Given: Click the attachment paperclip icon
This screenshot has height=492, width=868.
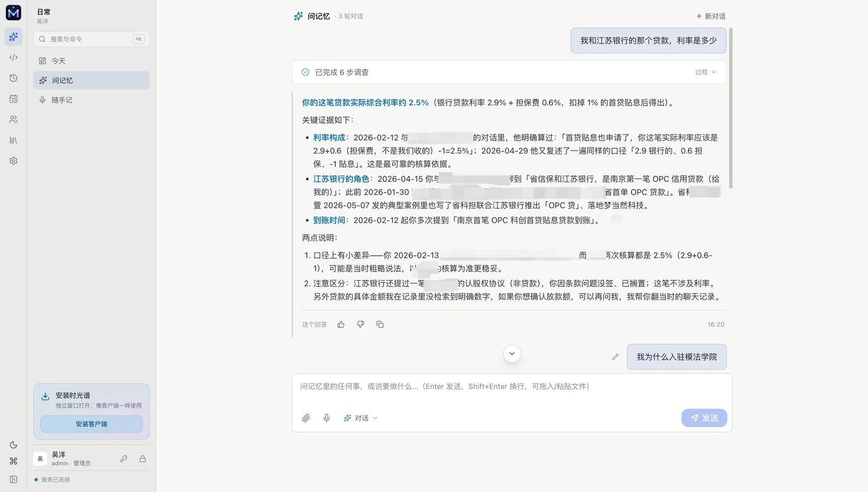Looking at the screenshot, I should coord(306,418).
